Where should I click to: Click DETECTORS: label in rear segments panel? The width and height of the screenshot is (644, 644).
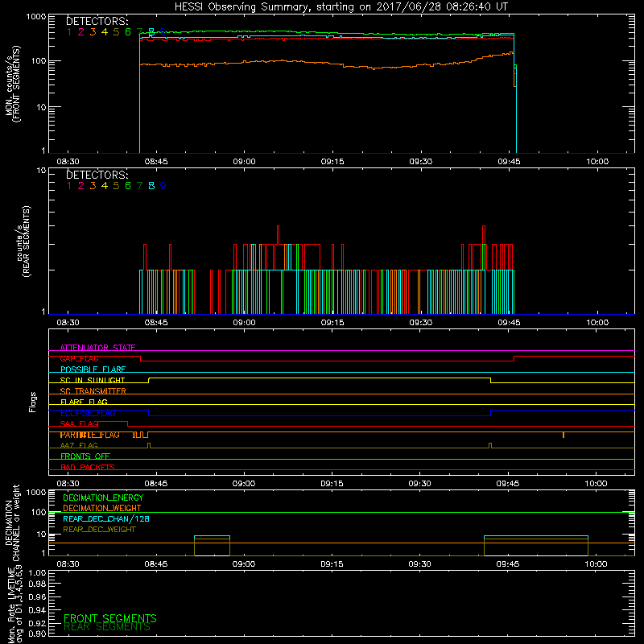pos(97,175)
